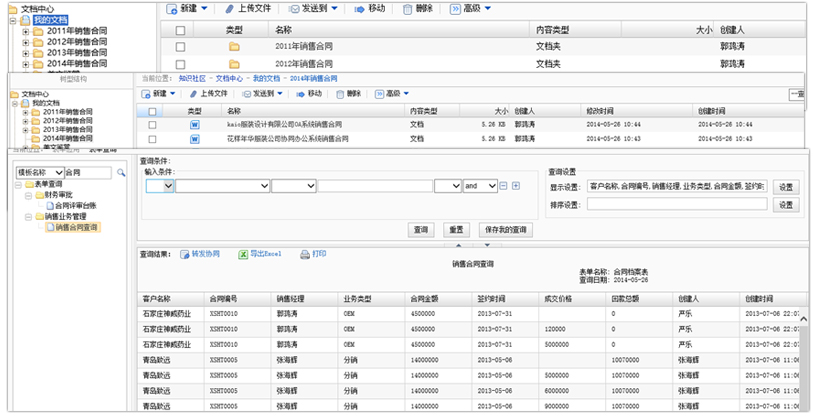Follow 文档中心 breadcrumb link

pyautogui.click(x=229, y=79)
